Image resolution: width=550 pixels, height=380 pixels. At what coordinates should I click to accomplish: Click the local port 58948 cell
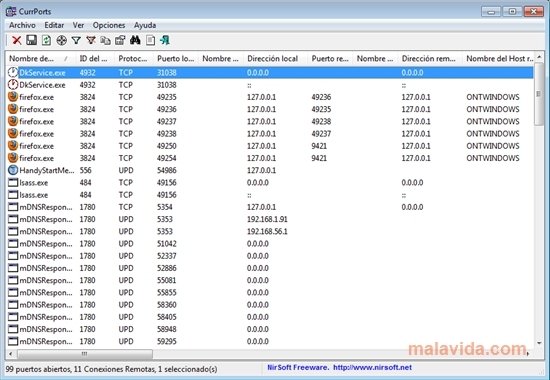(167, 329)
